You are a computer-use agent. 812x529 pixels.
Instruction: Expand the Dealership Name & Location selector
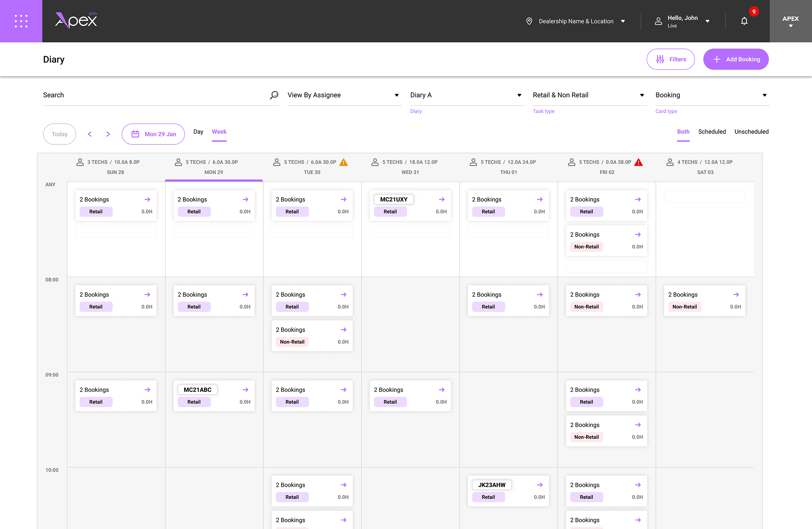click(577, 21)
